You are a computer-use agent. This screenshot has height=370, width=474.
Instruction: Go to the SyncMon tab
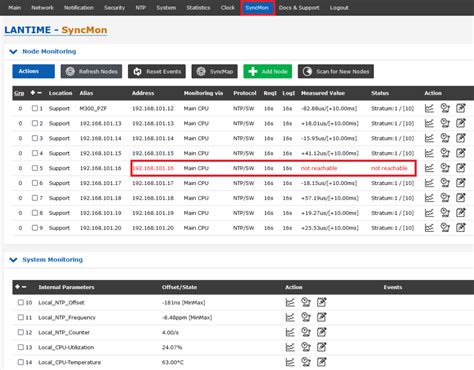pos(257,8)
